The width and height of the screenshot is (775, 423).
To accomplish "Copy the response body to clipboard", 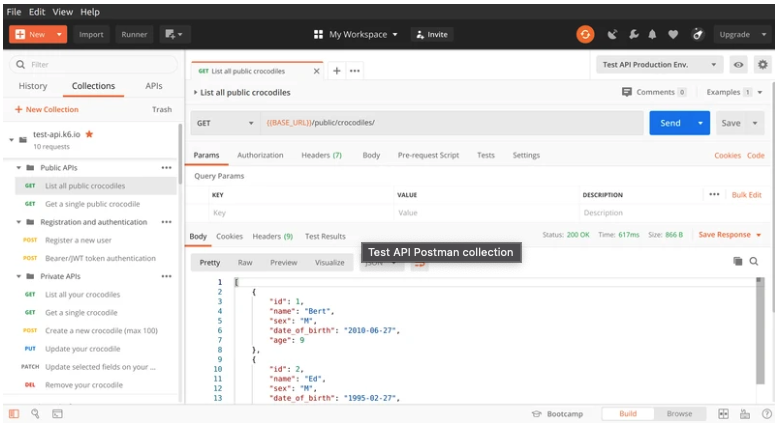I will click(737, 261).
